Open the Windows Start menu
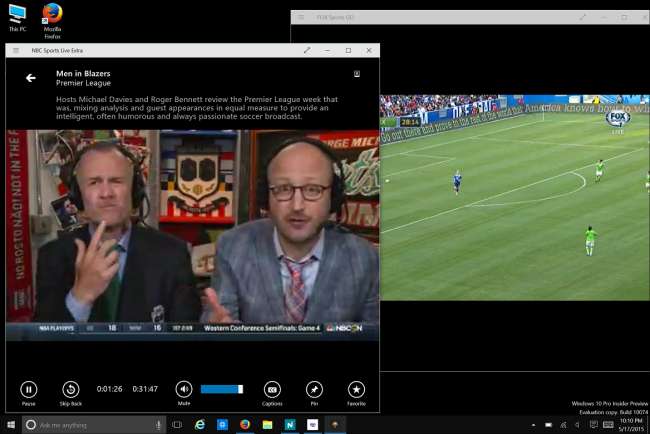Screen dimensions: 650x434 (x=11, y=424)
